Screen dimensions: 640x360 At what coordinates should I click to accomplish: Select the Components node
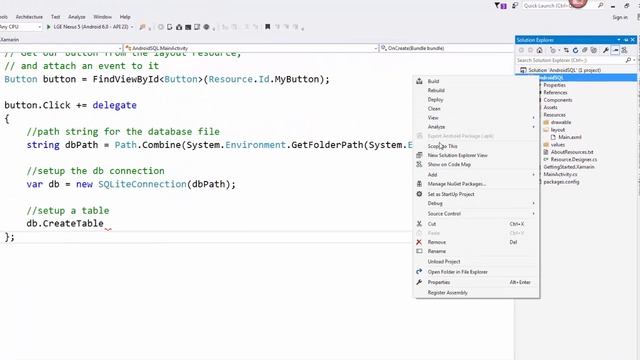[558, 100]
